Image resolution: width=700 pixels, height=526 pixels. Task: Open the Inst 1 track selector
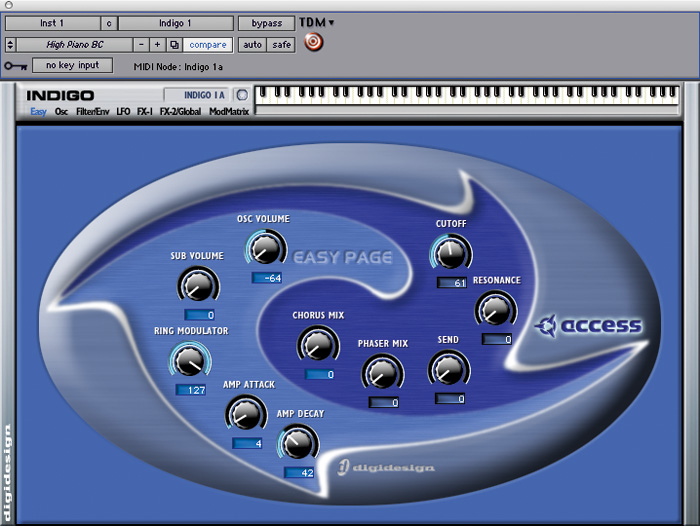53,23
